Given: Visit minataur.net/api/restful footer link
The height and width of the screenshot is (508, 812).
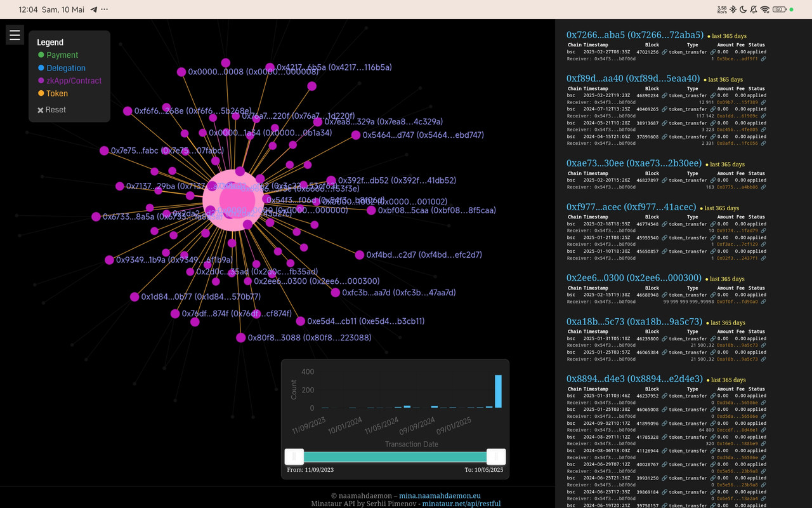Looking at the screenshot, I should click(x=461, y=504).
